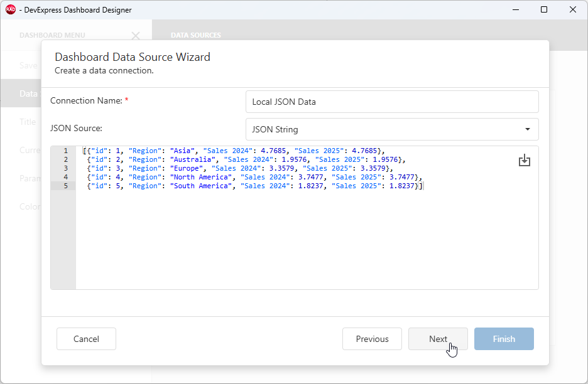Choose Title from the dashboard menu
The width and height of the screenshot is (588, 384).
coord(28,122)
